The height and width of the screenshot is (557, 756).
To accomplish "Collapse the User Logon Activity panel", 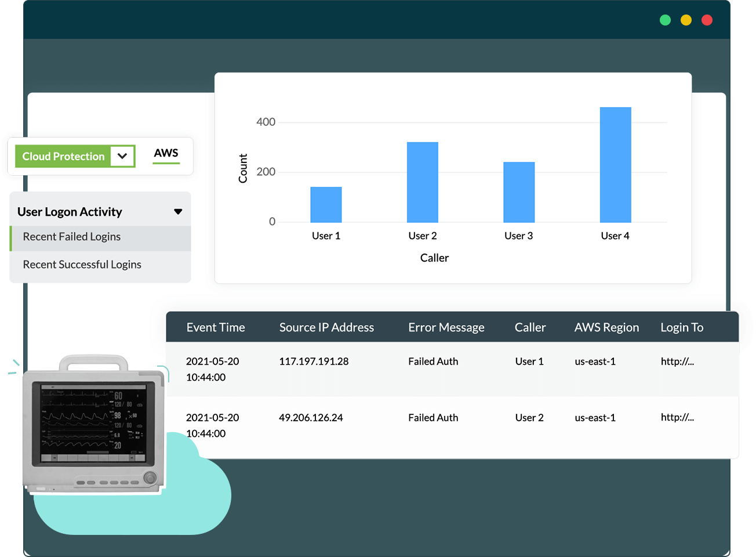I will pos(178,211).
